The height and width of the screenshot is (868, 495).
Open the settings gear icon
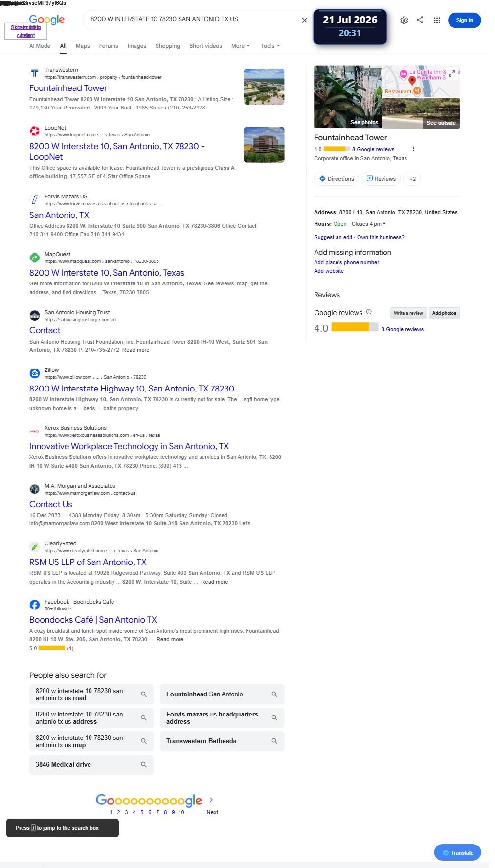point(404,20)
